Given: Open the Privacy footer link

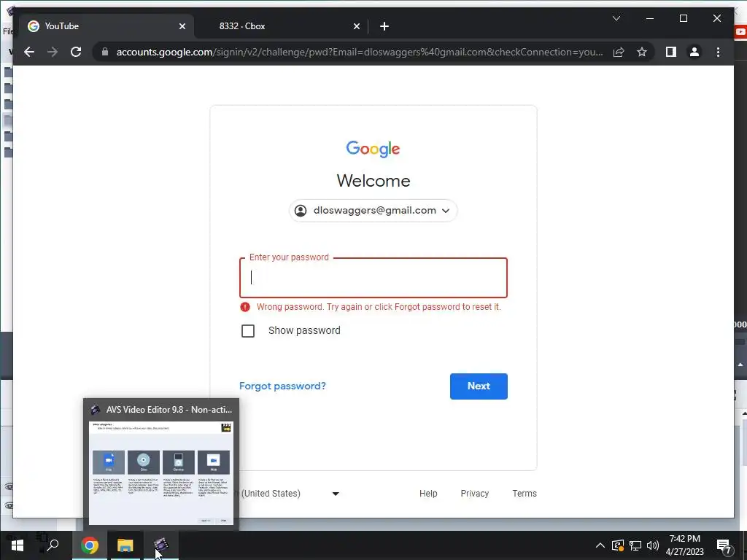Looking at the screenshot, I should [474, 494].
